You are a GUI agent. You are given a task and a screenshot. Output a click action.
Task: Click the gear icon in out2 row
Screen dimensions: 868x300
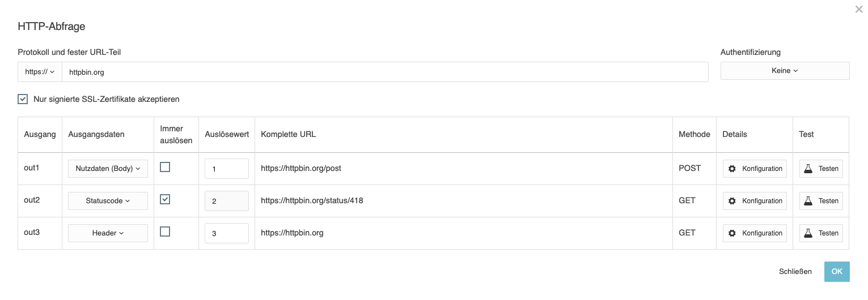(732, 201)
